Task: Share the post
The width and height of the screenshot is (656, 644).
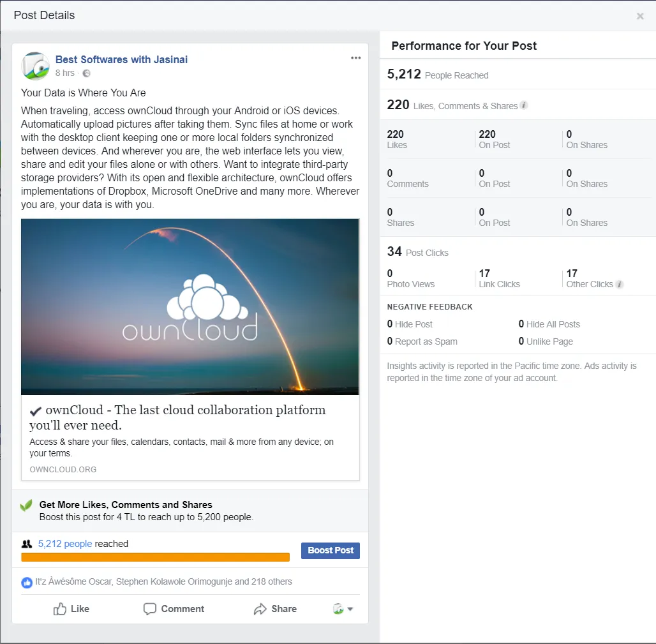Action: pyautogui.click(x=275, y=609)
